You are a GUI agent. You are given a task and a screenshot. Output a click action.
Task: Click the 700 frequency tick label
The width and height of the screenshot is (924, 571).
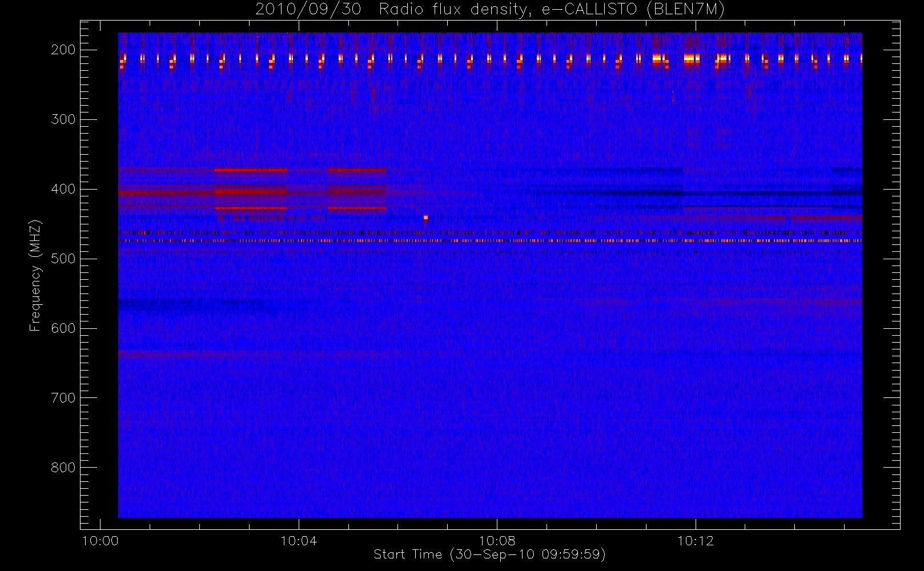pos(63,398)
